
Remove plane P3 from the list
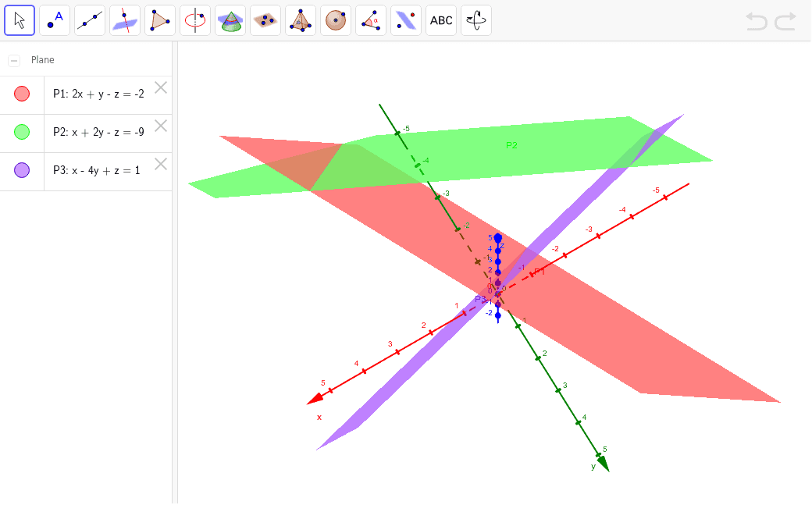click(161, 164)
